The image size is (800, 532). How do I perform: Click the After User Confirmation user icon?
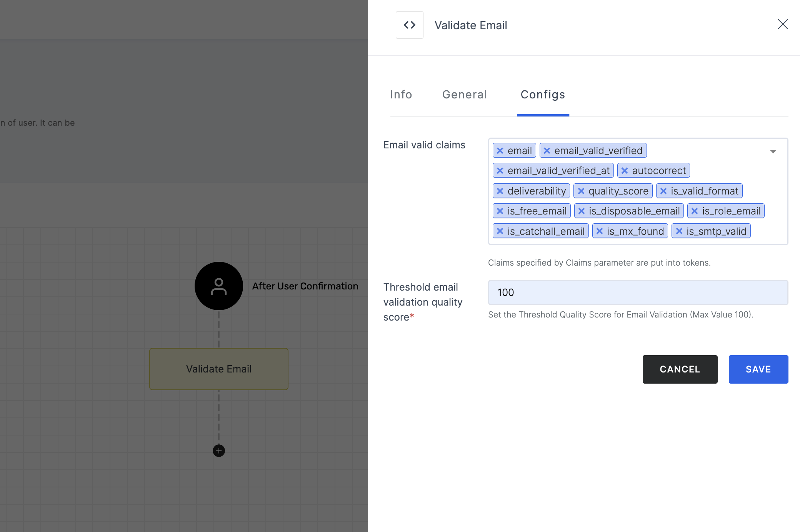click(218, 286)
